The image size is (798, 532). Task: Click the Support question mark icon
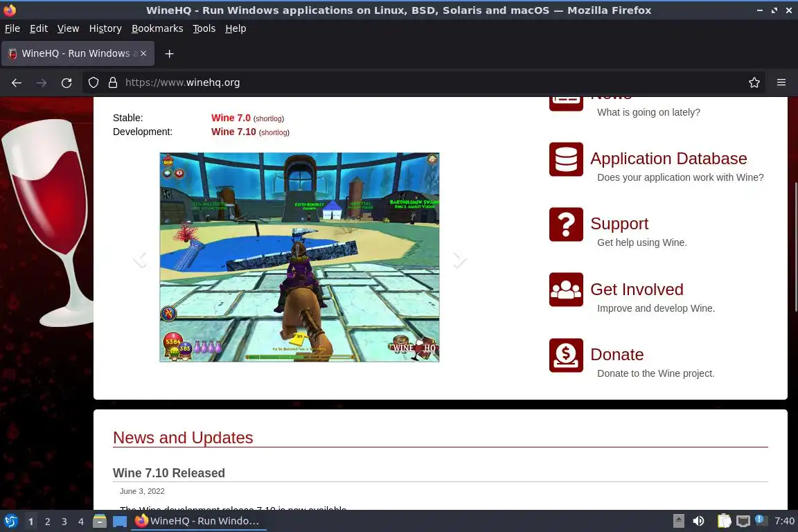pos(566,224)
